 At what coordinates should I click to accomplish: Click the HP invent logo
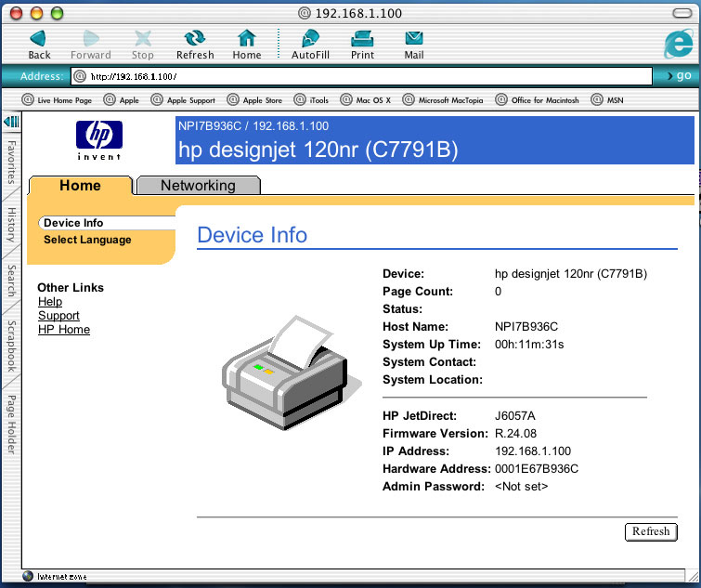pyautogui.click(x=98, y=140)
